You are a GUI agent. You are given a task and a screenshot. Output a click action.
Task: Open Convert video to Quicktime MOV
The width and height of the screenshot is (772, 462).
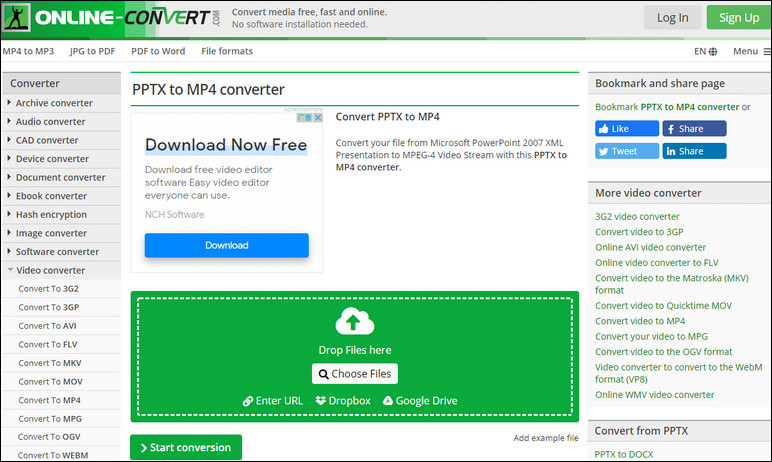click(x=663, y=306)
